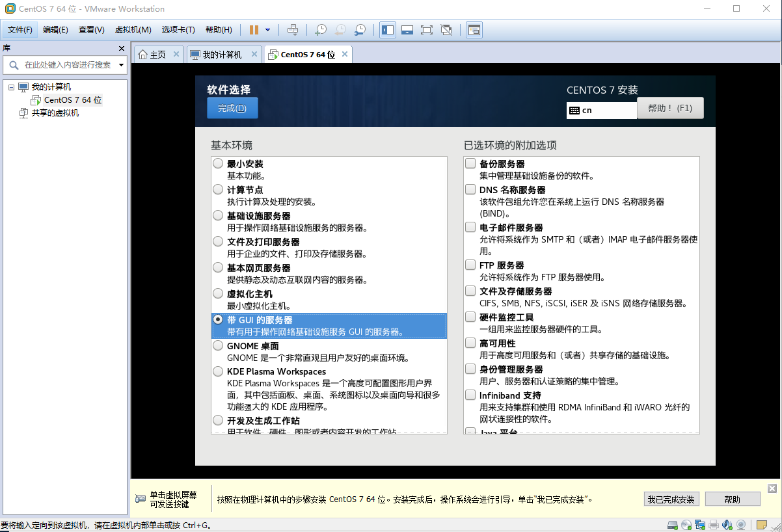The image size is (782, 532).
Task: Click the take snapshot icon
Action: (x=321, y=30)
